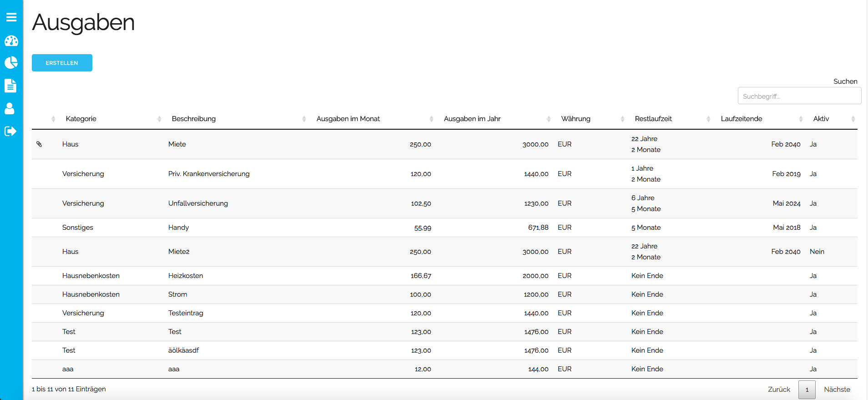Image resolution: width=868 pixels, height=400 pixels.
Task: Open the document icon in sidebar
Action: coord(11,86)
